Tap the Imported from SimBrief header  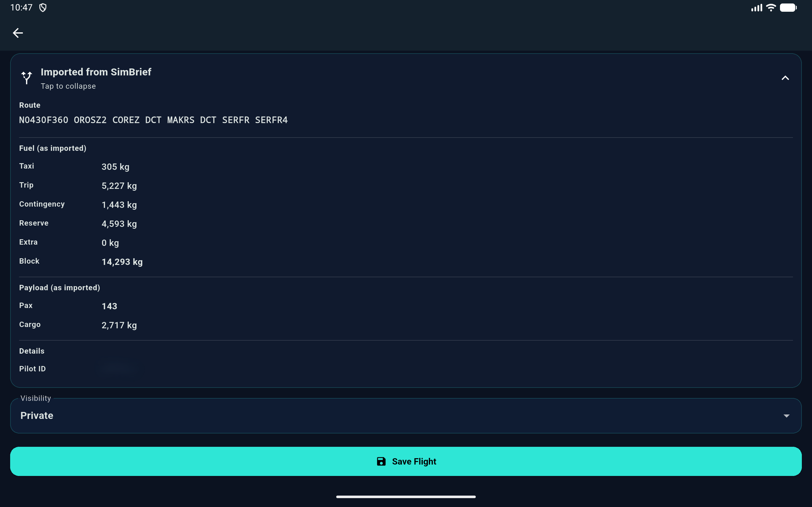coord(96,72)
